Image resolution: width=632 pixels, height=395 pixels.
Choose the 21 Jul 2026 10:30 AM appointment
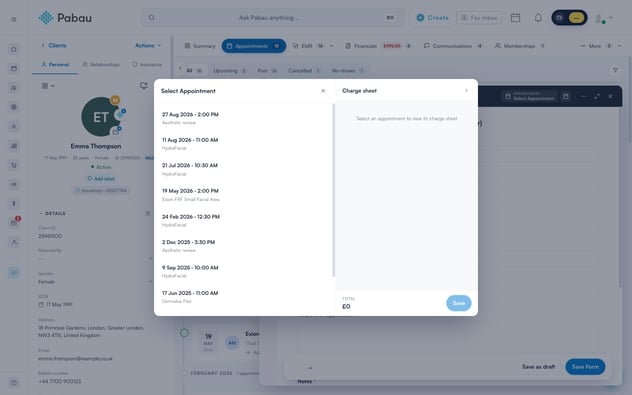[244, 169]
